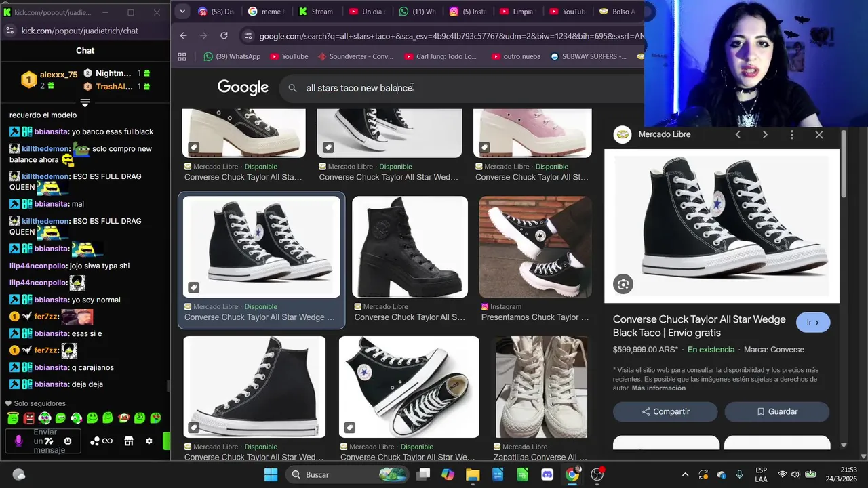Open the selected Converse Wedge thumbnail result
The width and height of the screenshot is (868, 488).
point(261,247)
